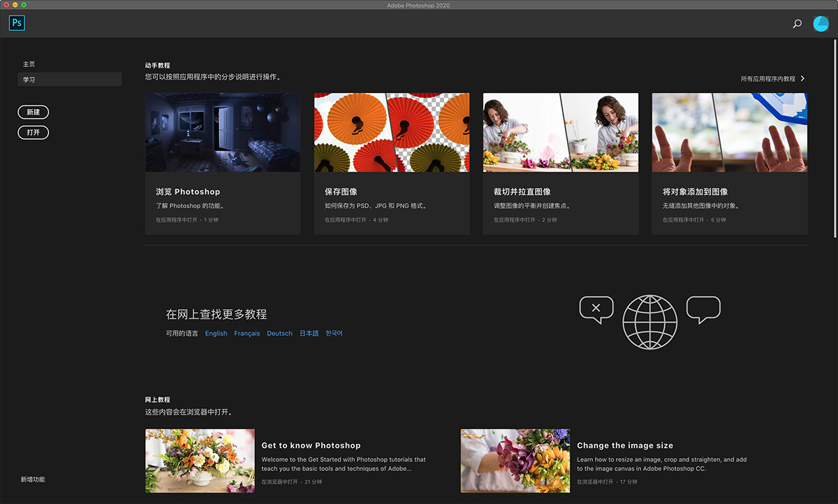Click the 动手教程 section heading
Screen dimensions: 838x504
coord(158,66)
